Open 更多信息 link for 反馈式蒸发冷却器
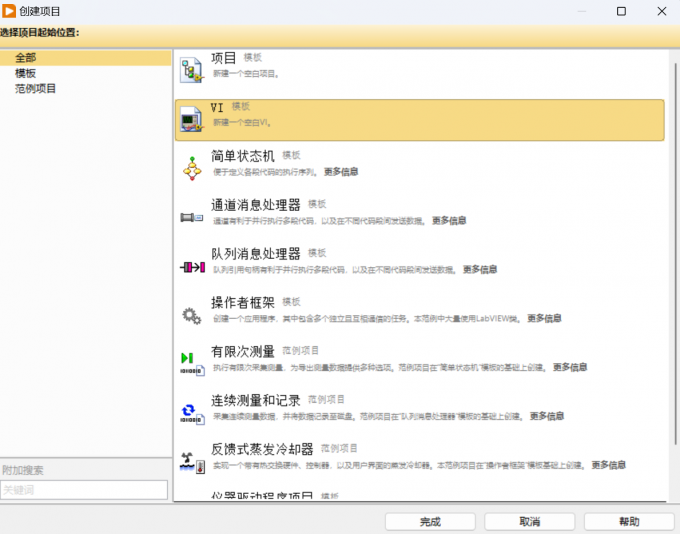 (x=608, y=465)
